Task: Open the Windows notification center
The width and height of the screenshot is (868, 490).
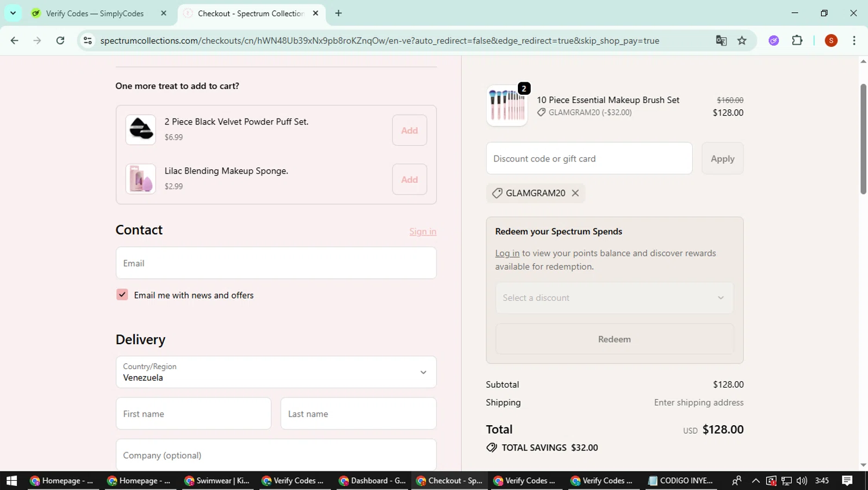Action: pos(847,481)
